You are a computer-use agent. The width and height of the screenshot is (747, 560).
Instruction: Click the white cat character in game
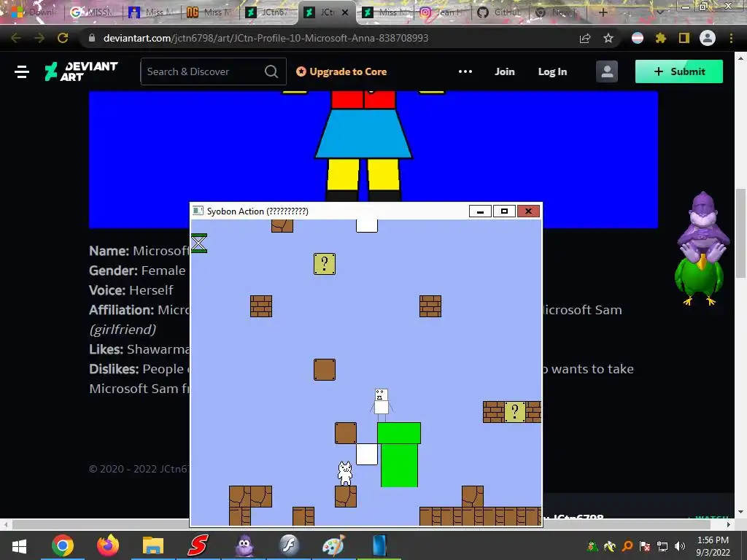345,473
